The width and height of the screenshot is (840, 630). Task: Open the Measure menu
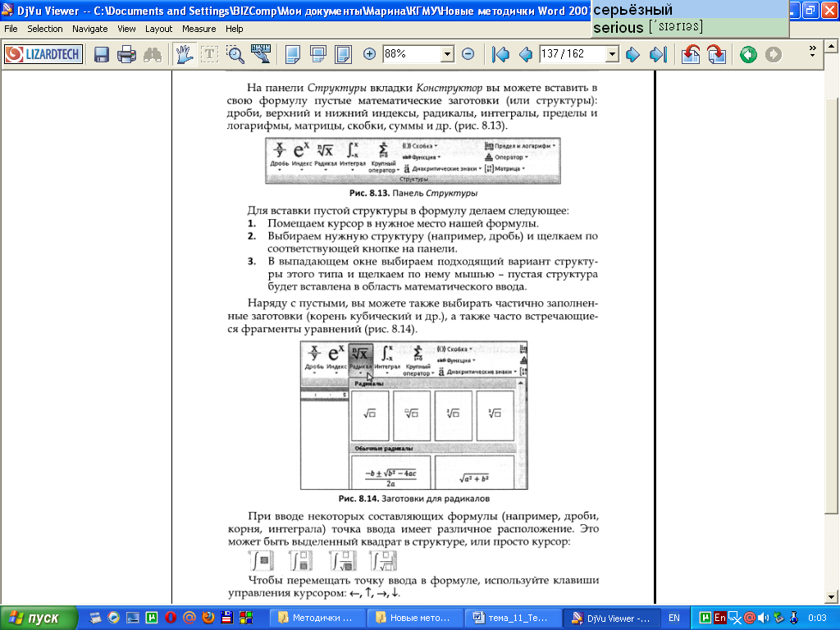tap(199, 29)
